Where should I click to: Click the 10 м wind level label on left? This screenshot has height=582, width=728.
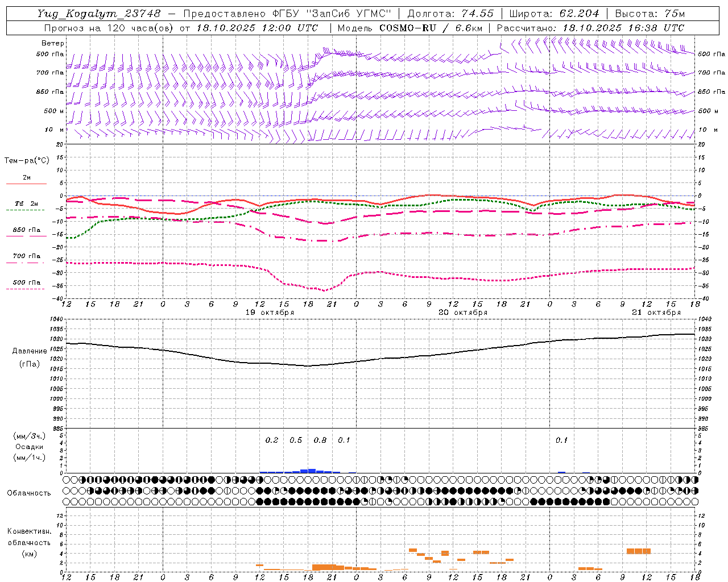55,130
